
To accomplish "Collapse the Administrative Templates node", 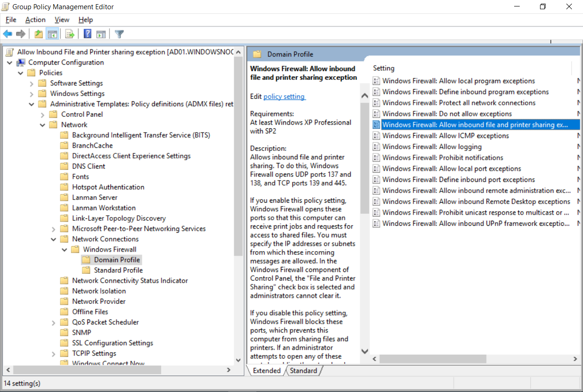I will [x=31, y=104].
